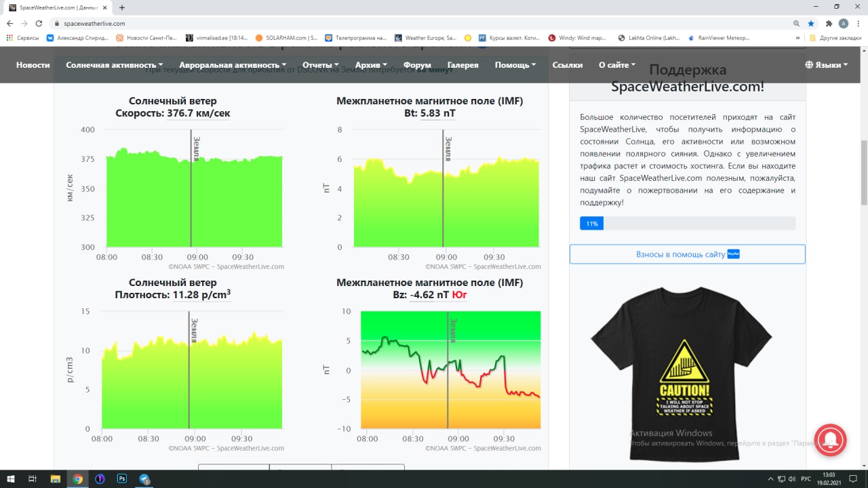Open Telegram from the taskbar
868x488 pixels.
point(144,479)
